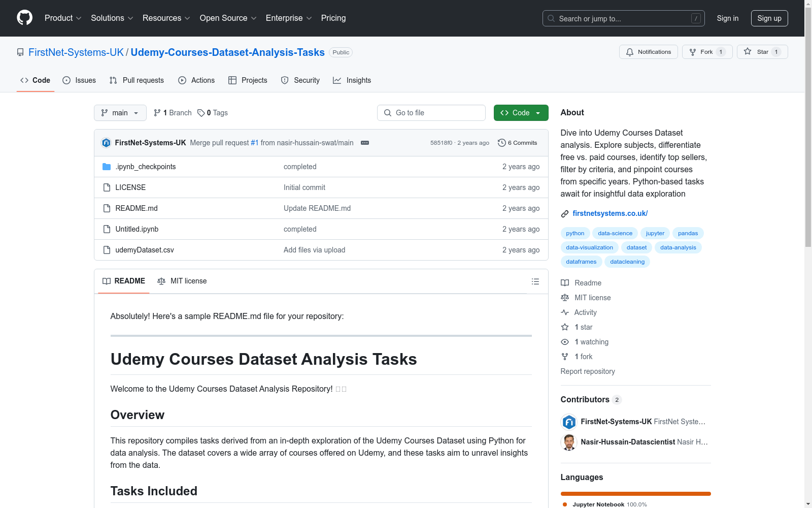
Task: Focus the Go to file search field
Action: pyautogui.click(x=431, y=113)
